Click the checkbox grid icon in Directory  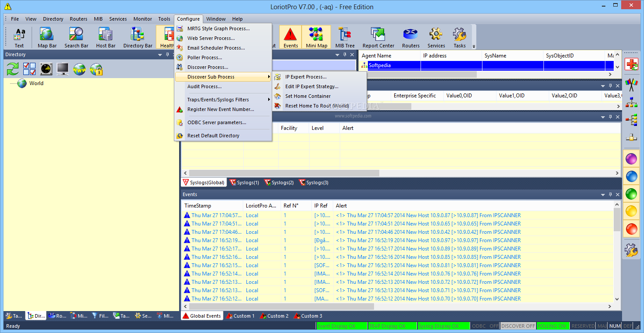pos(29,69)
